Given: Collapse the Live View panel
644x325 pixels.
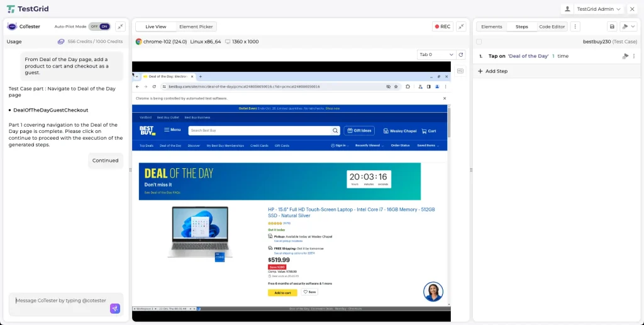Looking at the screenshot, I should [x=461, y=26].
